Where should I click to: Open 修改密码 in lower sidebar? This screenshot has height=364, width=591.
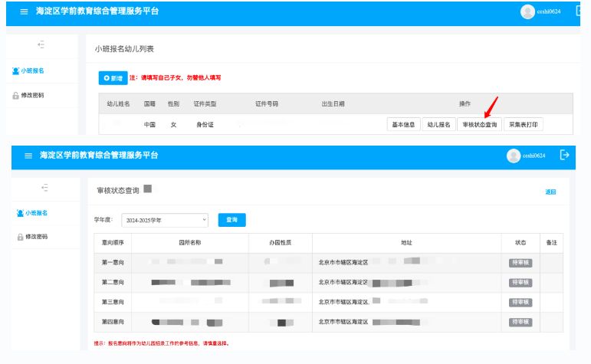pos(32,237)
